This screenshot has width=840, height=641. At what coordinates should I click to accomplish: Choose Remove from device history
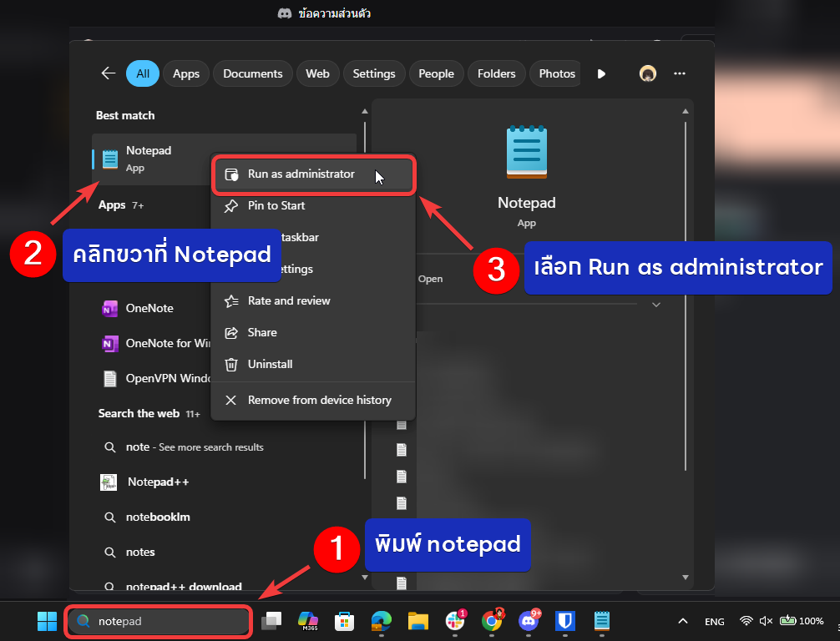pos(313,400)
